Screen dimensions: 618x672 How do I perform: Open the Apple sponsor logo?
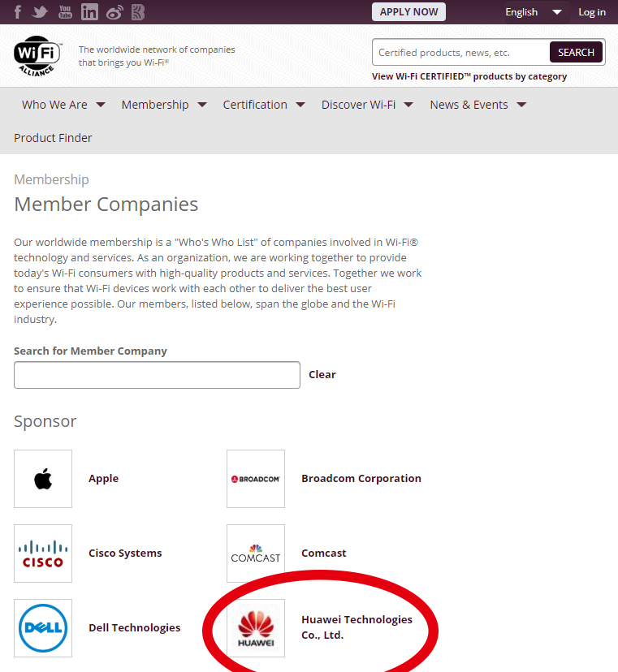click(43, 479)
